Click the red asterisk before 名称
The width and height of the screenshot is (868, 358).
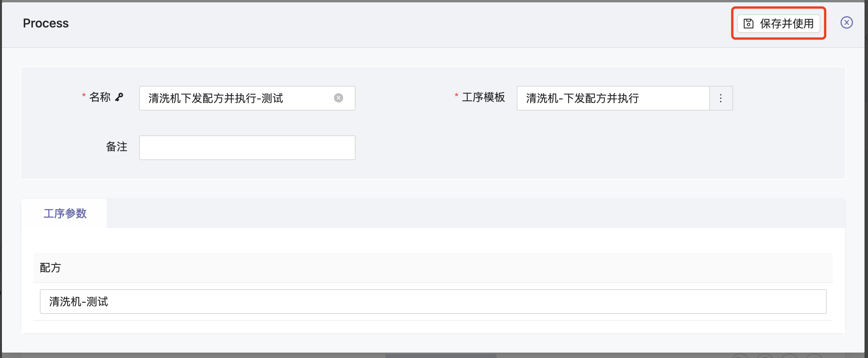[83, 95]
